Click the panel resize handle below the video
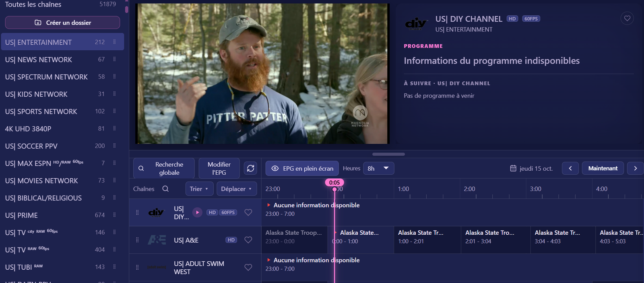Screen dimensions: 644x283 [x=388, y=154]
